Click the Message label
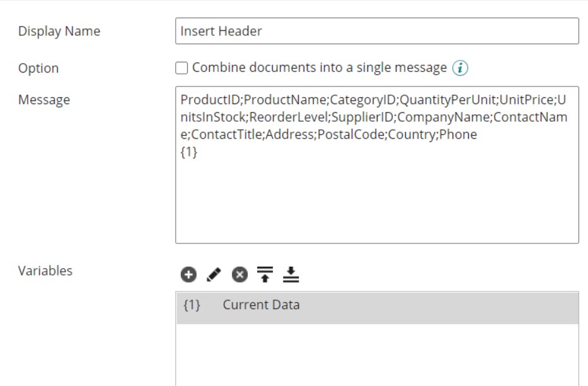The image size is (588, 386). pos(44,100)
